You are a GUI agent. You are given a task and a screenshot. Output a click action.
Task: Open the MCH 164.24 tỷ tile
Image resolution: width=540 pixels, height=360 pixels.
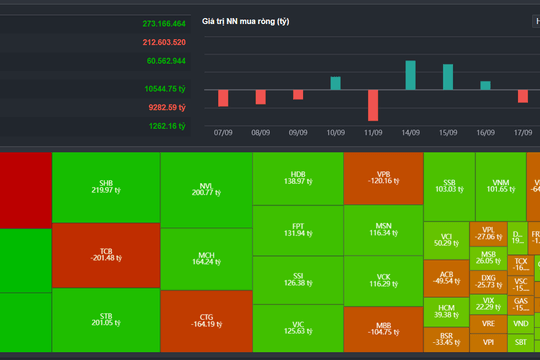click(x=206, y=259)
